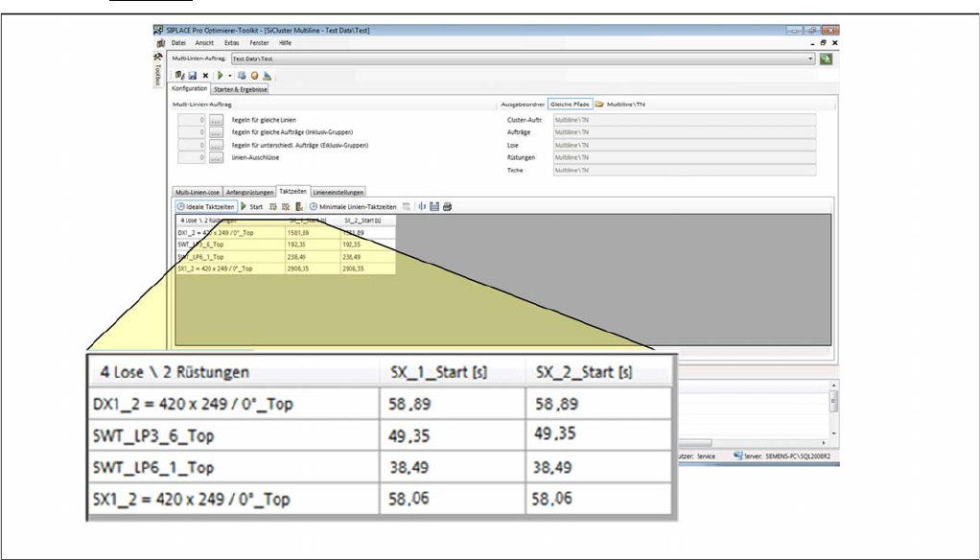Open the Linieneinstellungen tab
Viewport: 980px width, 560px height.
(x=338, y=192)
